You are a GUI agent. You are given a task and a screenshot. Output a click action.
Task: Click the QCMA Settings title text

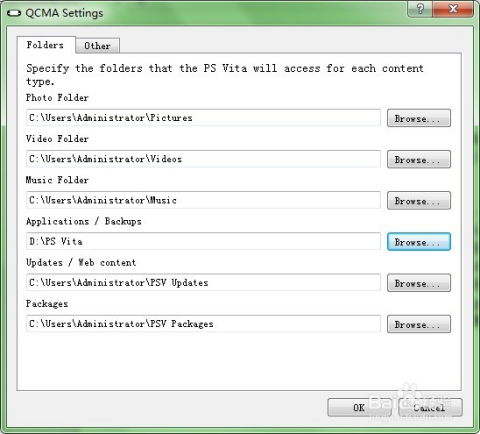pyautogui.click(x=64, y=13)
